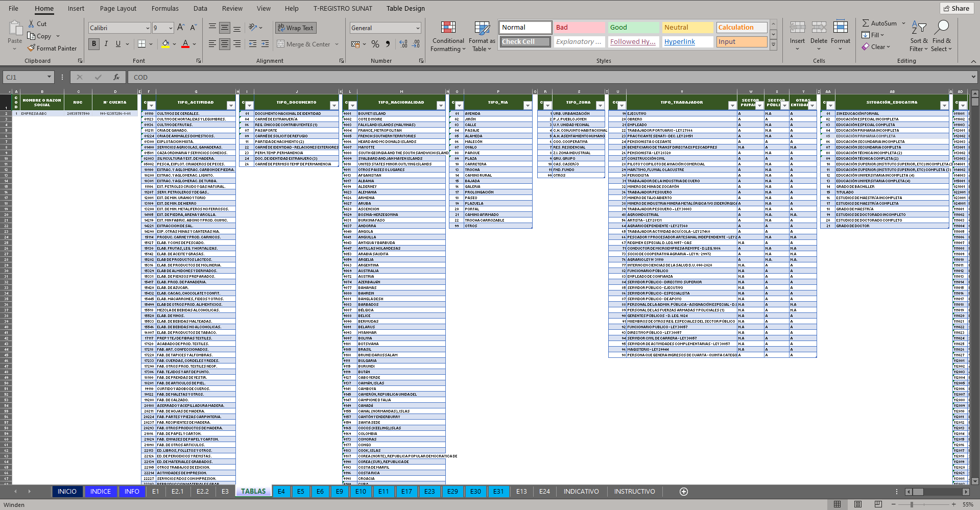980x510 pixels.
Task: Click the Insert cells icon
Action: pyautogui.click(x=797, y=27)
